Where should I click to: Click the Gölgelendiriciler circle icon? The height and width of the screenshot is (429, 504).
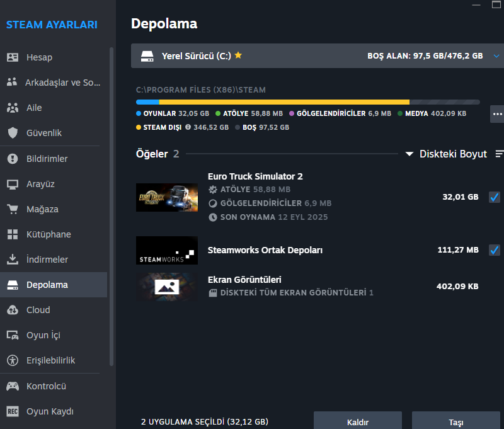click(213, 203)
